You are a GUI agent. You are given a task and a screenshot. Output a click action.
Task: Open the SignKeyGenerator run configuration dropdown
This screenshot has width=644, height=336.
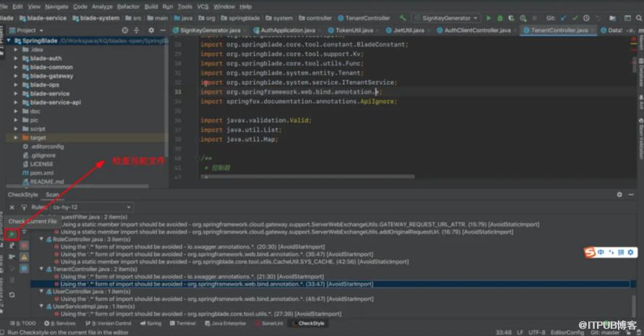[x=446, y=17]
